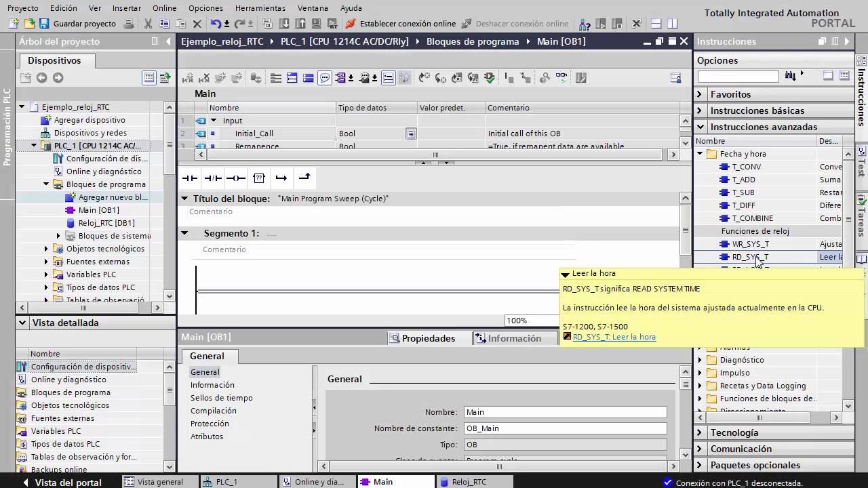Image resolution: width=868 pixels, height=488 pixels.
Task: Click the back arrow in the Dispositivos tab
Action: click(x=42, y=78)
